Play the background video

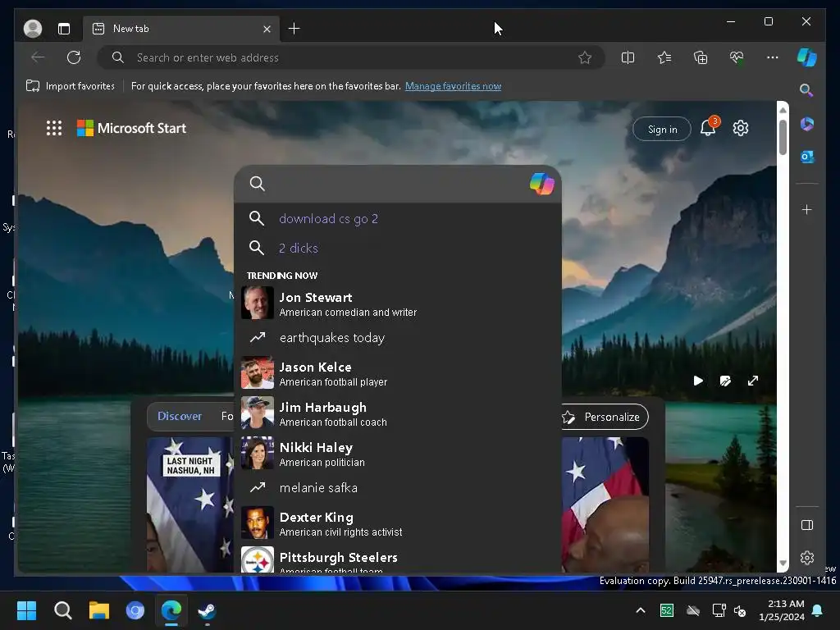point(698,381)
